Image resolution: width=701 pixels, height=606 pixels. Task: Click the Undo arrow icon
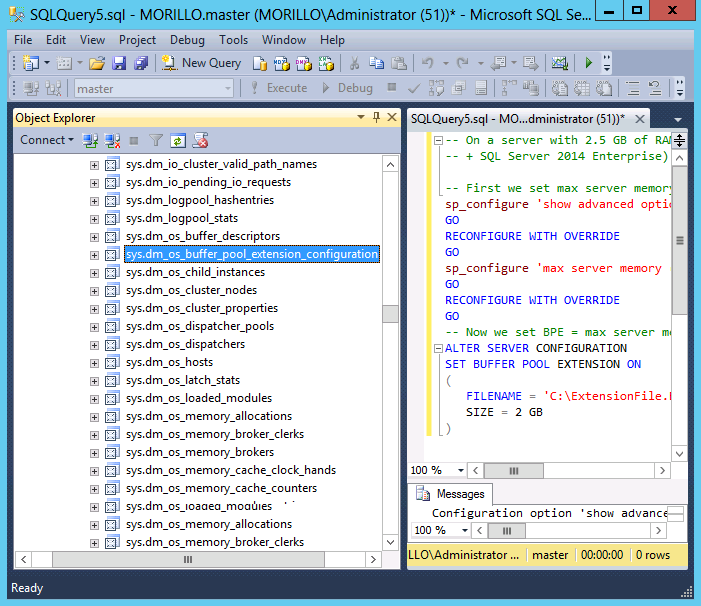427,63
